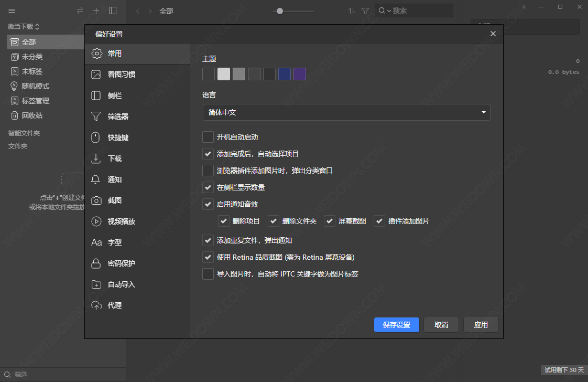Click the 全部 sidebar icon
Viewport: 588px width, 382px height.
click(x=14, y=42)
